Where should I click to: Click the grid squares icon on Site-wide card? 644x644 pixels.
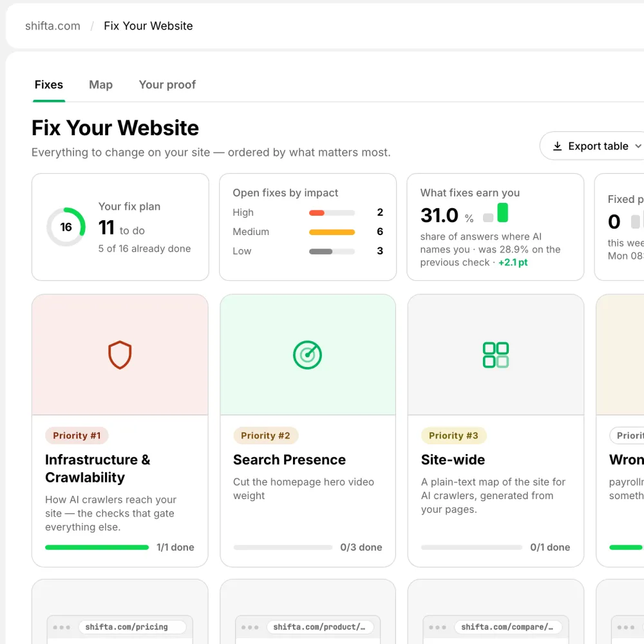point(496,355)
